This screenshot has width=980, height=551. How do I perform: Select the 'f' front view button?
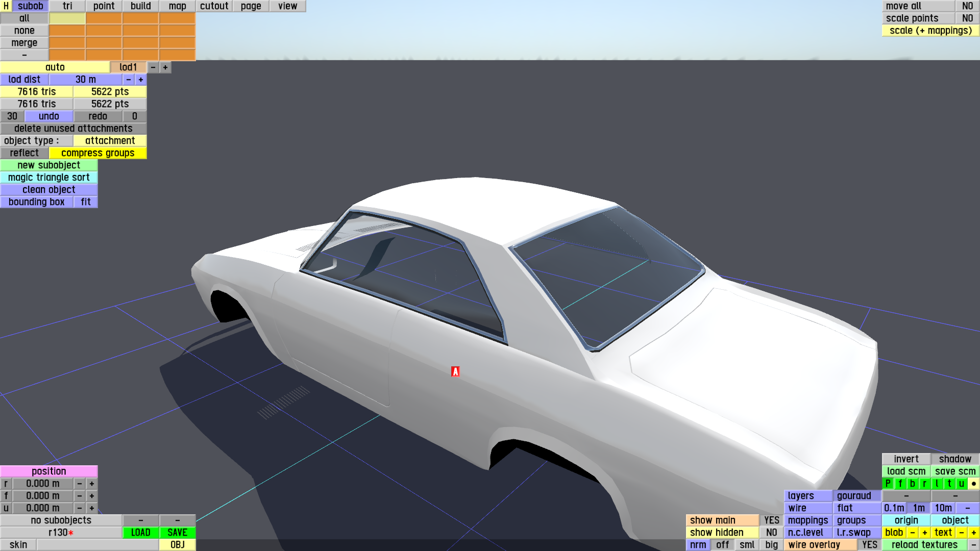tap(900, 484)
